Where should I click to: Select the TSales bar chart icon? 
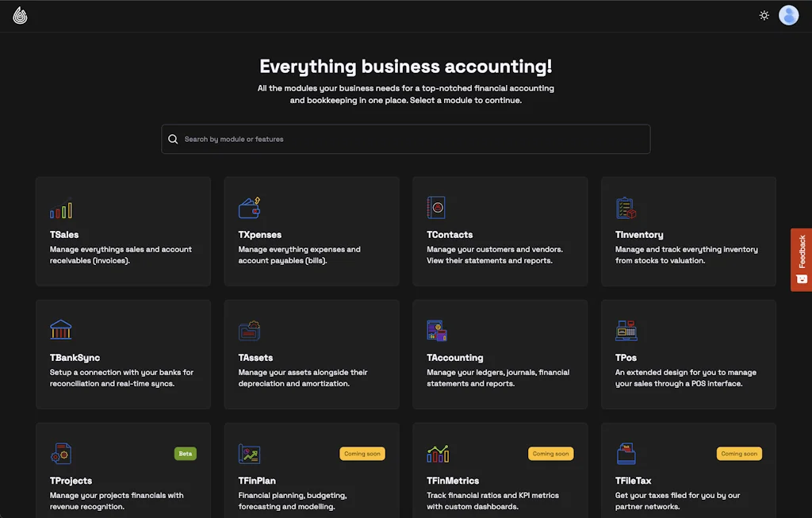pyautogui.click(x=60, y=209)
